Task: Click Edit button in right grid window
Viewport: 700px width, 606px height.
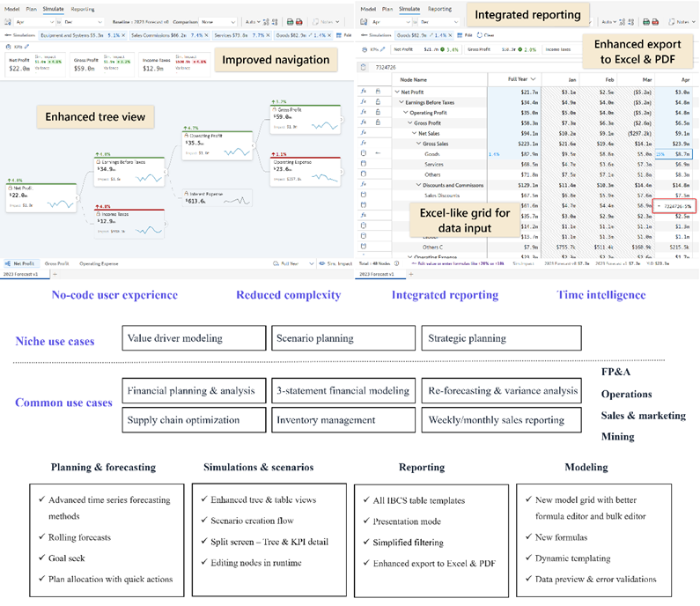Action: click(x=465, y=35)
